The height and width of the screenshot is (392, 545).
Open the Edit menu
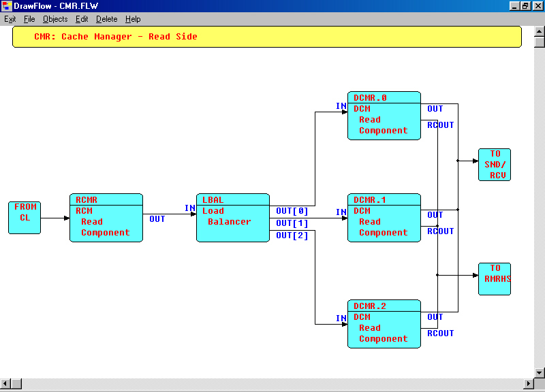[x=82, y=19]
